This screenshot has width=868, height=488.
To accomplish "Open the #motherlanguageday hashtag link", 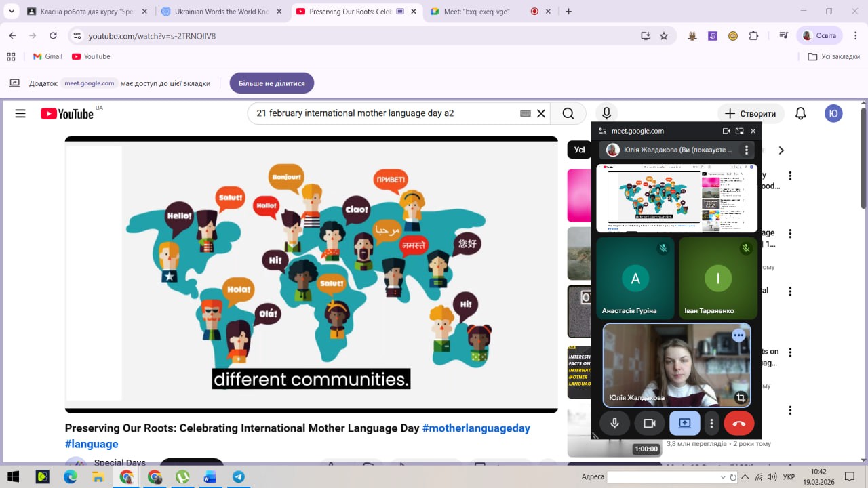I will pyautogui.click(x=476, y=428).
